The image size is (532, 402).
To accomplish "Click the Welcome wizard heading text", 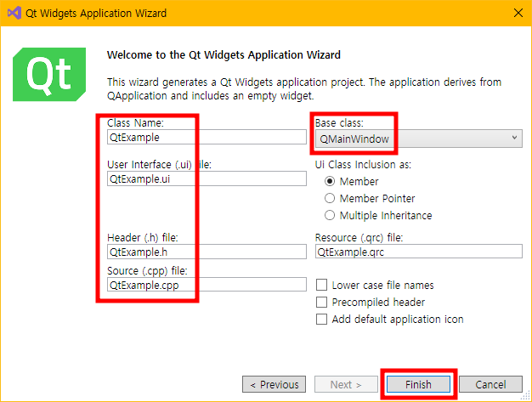I will click(x=224, y=55).
